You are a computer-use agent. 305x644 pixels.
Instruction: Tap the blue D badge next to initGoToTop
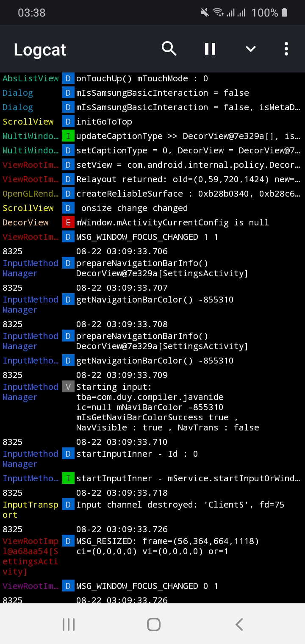click(x=68, y=121)
